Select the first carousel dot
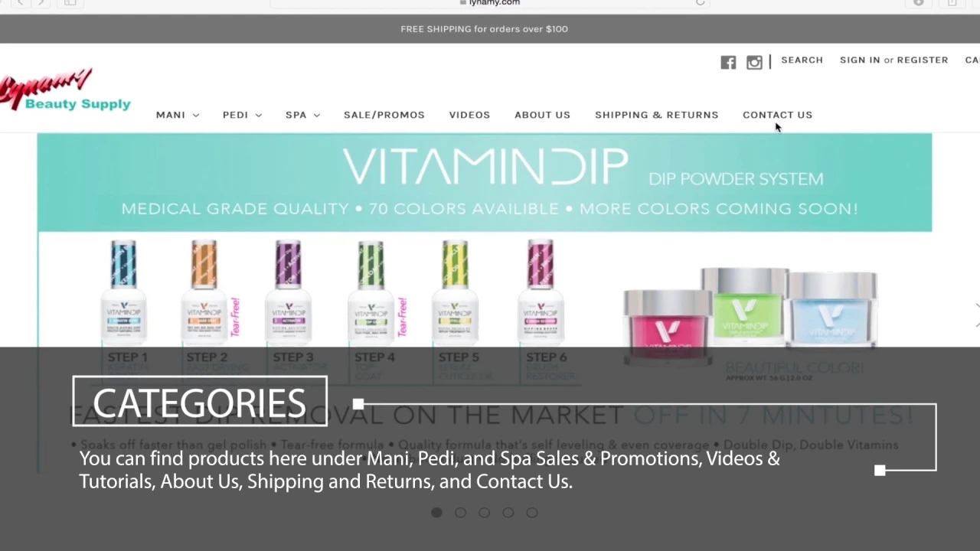The image size is (980, 551). (x=436, y=513)
